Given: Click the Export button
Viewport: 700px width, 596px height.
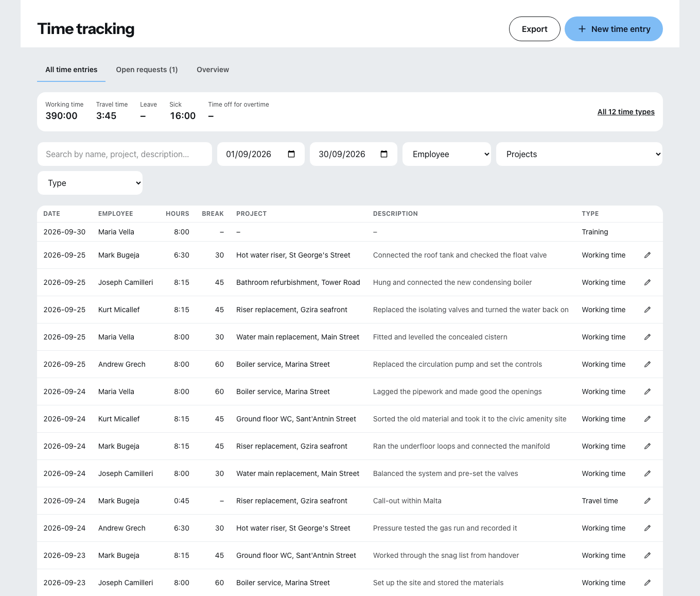Looking at the screenshot, I should coord(534,29).
